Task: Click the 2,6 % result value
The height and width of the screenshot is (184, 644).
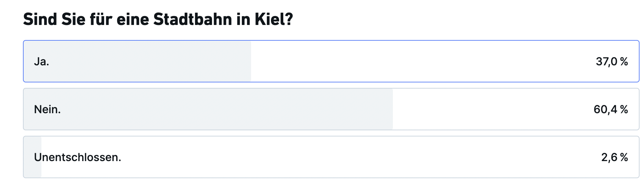Action: tap(615, 157)
